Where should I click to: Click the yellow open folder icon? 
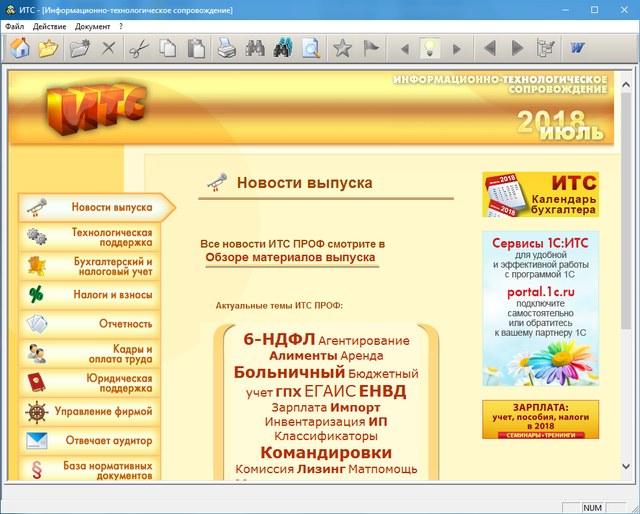pos(48,47)
